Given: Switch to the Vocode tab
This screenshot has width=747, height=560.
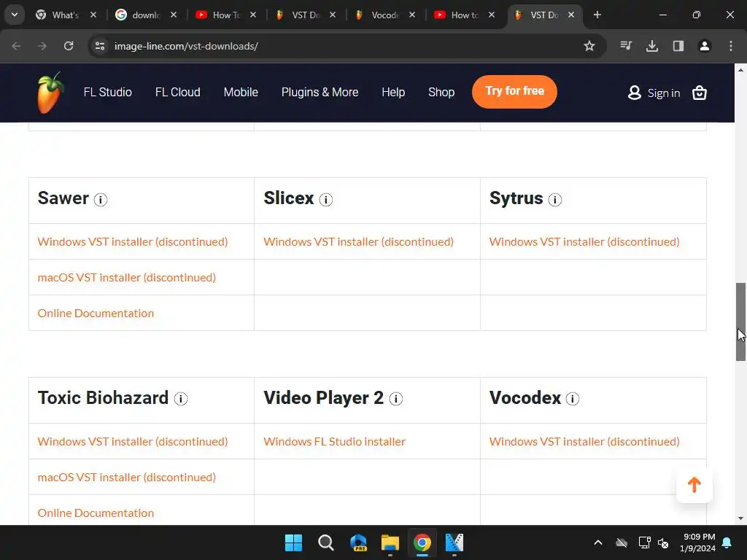Looking at the screenshot, I should [384, 15].
